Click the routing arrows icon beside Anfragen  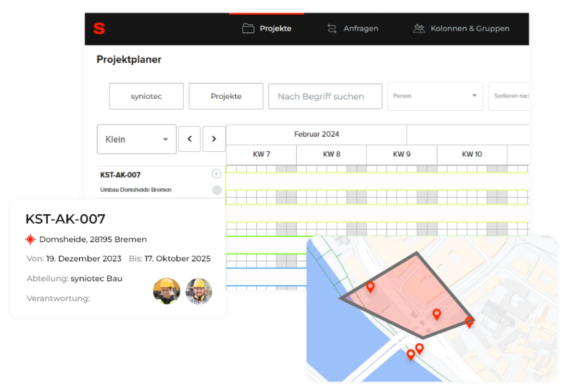coord(332,28)
